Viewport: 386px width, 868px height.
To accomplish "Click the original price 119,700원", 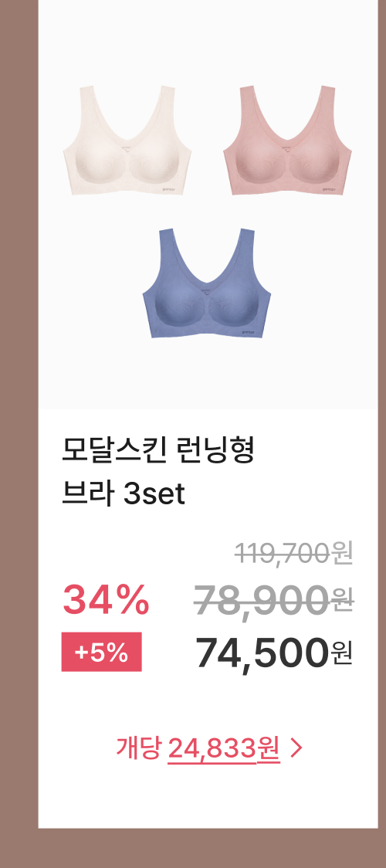I will coord(293,554).
